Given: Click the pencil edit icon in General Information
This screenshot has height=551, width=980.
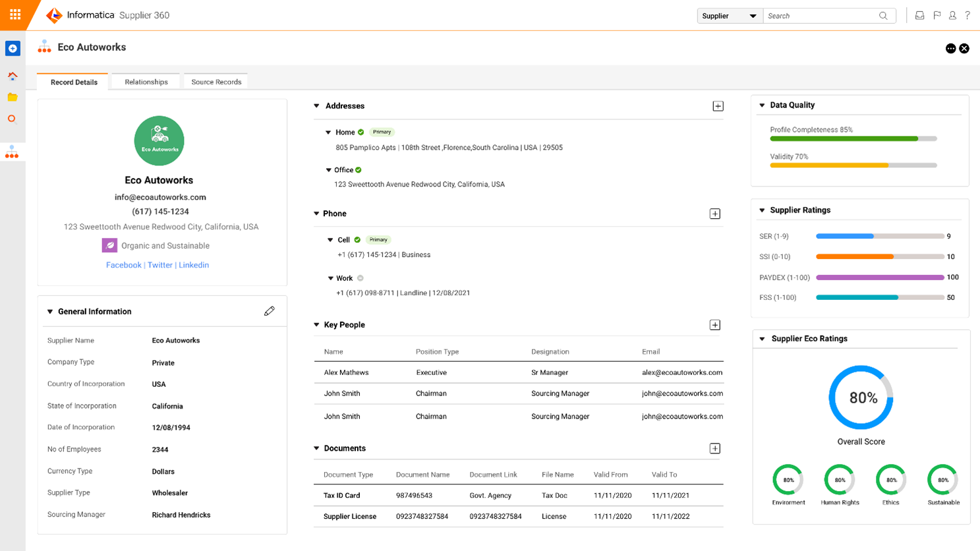Looking at the screenshot, I should (x=270, y=311).
